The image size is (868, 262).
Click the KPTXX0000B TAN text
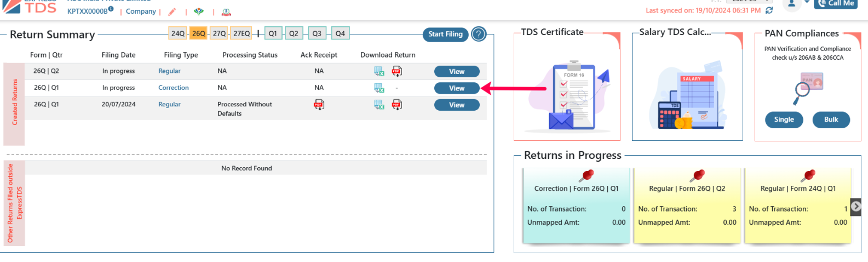[87, 11]
